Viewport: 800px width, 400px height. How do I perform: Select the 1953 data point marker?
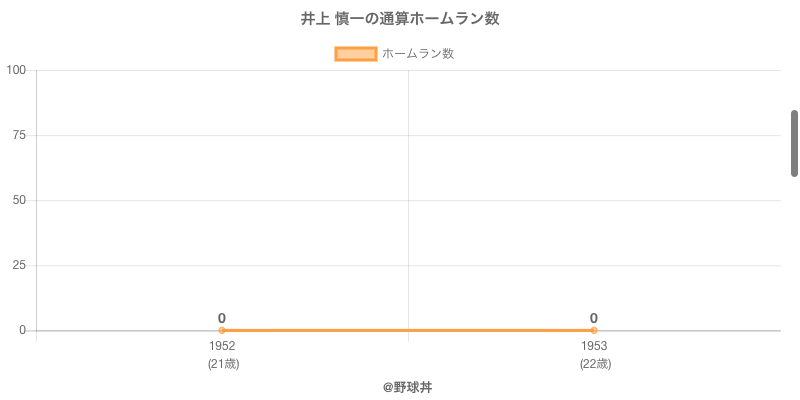coord(594,330)
